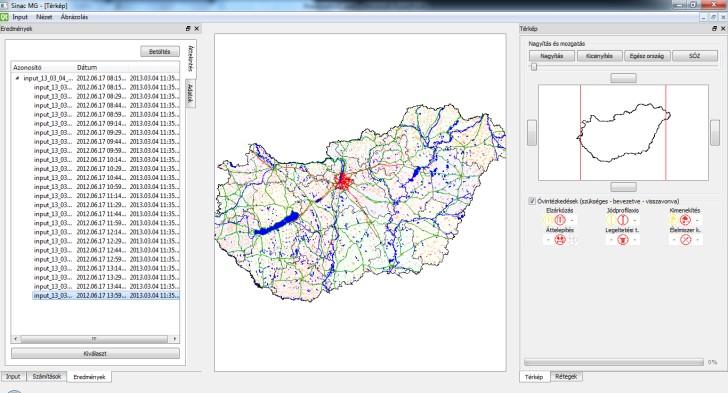Open the Input menu
728x393 pixels.
(20, 17)
